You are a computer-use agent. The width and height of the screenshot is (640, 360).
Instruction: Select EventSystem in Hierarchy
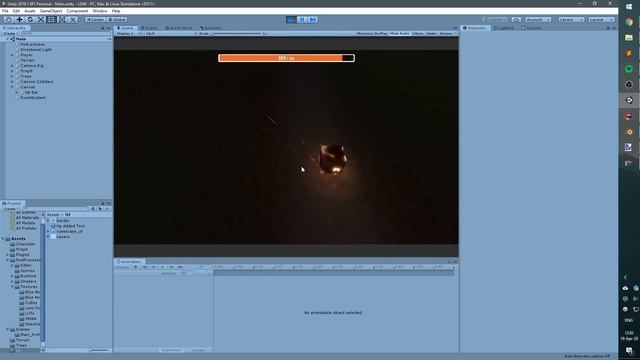pos(33,98)
